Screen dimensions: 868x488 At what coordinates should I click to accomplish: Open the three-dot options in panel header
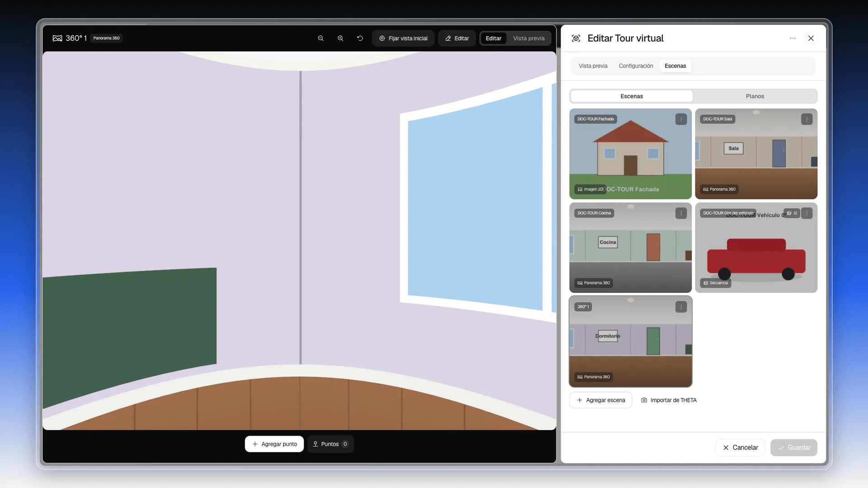pos(793,38)
